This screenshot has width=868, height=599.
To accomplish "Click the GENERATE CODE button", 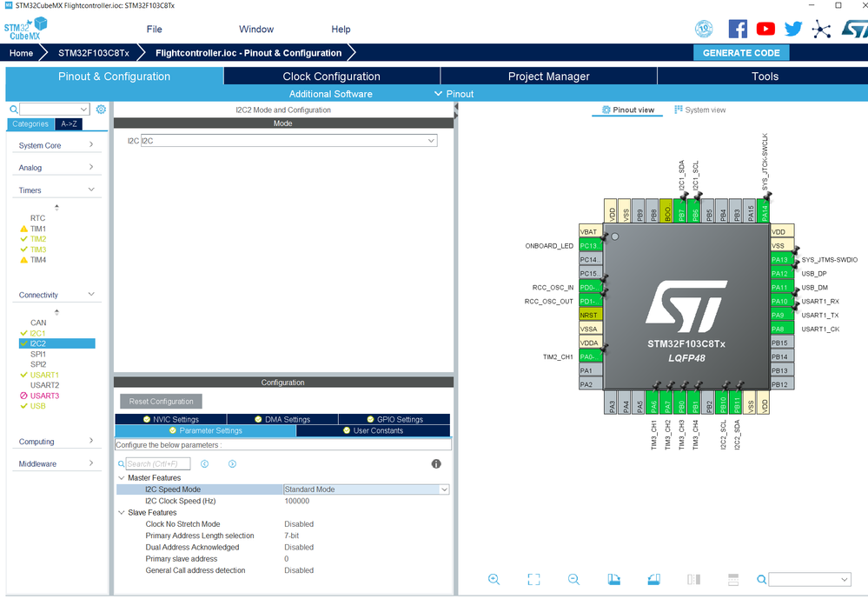I will click(741, 53).
